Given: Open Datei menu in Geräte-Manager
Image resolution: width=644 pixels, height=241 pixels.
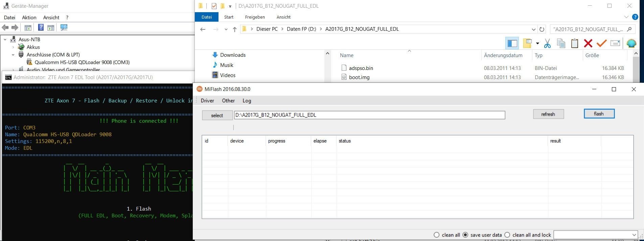Looking at the screenshot, I should 9,18.
